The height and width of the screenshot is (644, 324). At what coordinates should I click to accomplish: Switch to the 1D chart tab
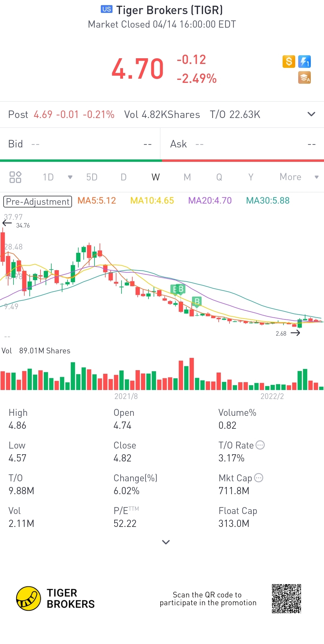pos(48,177)
